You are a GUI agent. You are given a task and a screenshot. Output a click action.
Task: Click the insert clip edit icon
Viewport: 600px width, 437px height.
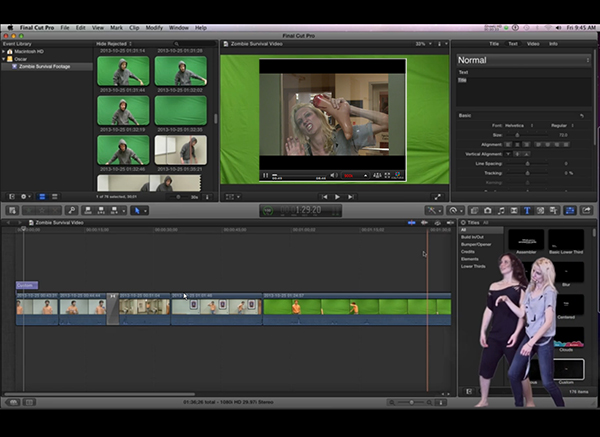[101, 210]
